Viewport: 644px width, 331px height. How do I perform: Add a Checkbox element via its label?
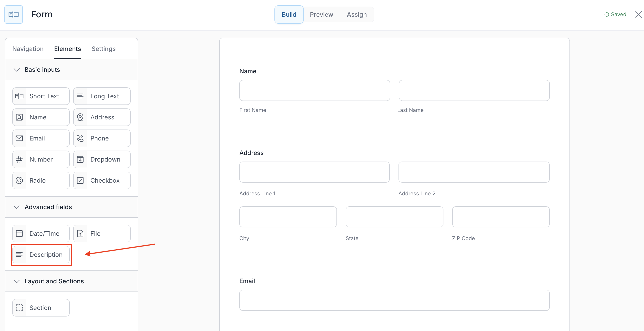pyautogui.click(x=105, y=180)
